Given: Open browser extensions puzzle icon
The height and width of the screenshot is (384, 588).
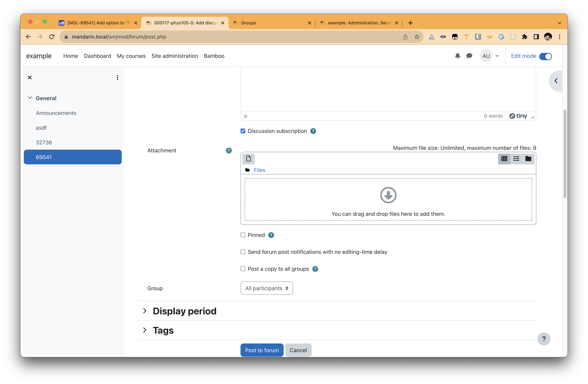Looking at the screenshot, I should (x=525, y=37).
